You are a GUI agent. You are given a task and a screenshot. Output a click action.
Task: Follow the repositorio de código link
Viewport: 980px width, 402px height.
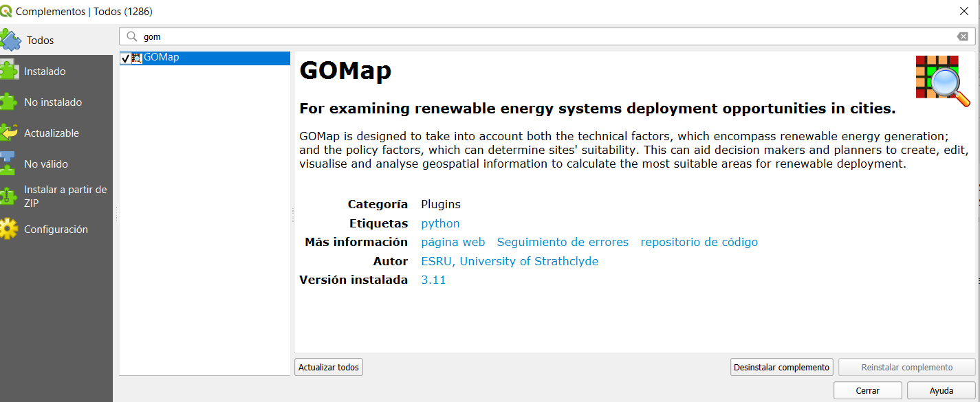[699, 242]
